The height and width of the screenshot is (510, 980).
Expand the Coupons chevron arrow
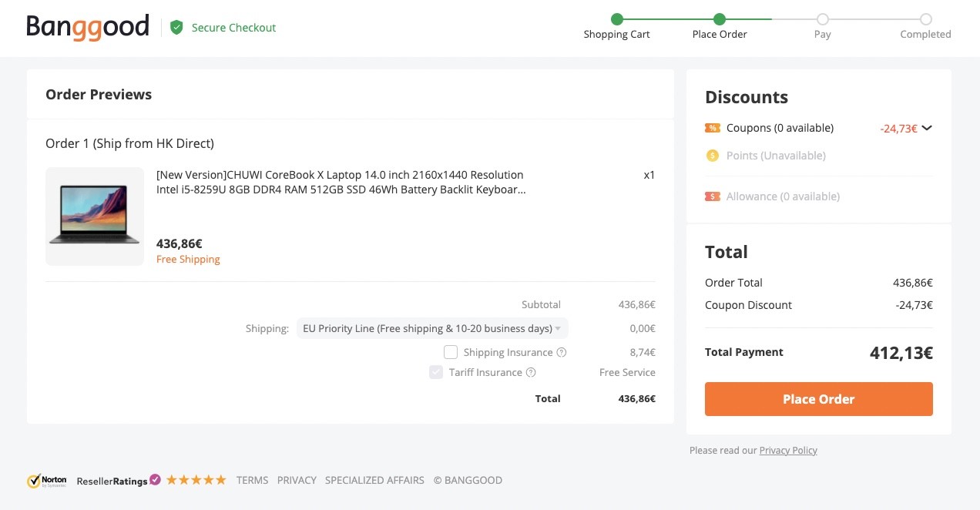(927, 128)
